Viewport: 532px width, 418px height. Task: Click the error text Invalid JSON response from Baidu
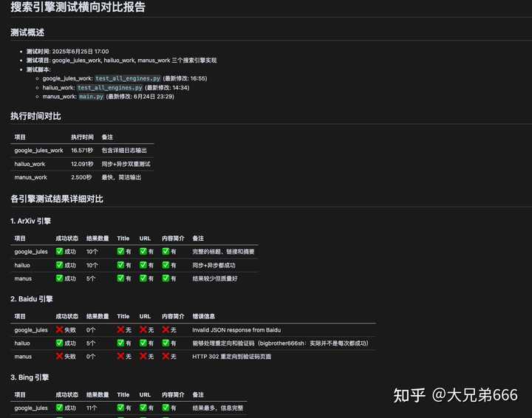pyautogui.click(x=236, y=330)
